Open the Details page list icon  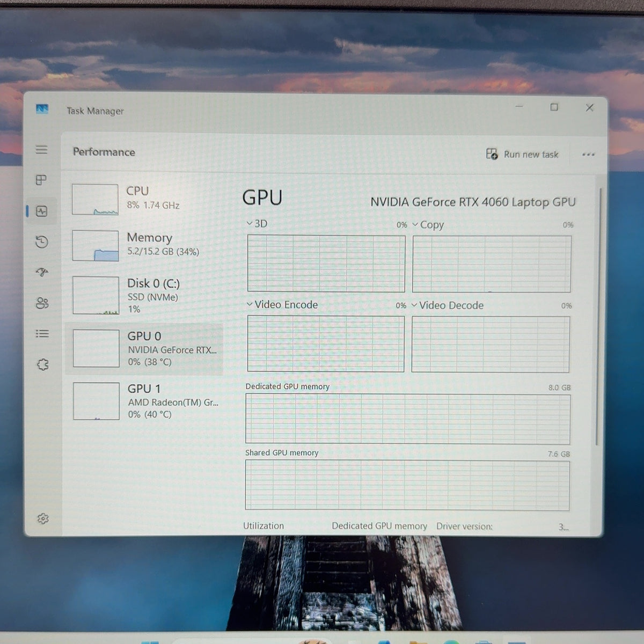pyautogui.click(x=42, y=334)
